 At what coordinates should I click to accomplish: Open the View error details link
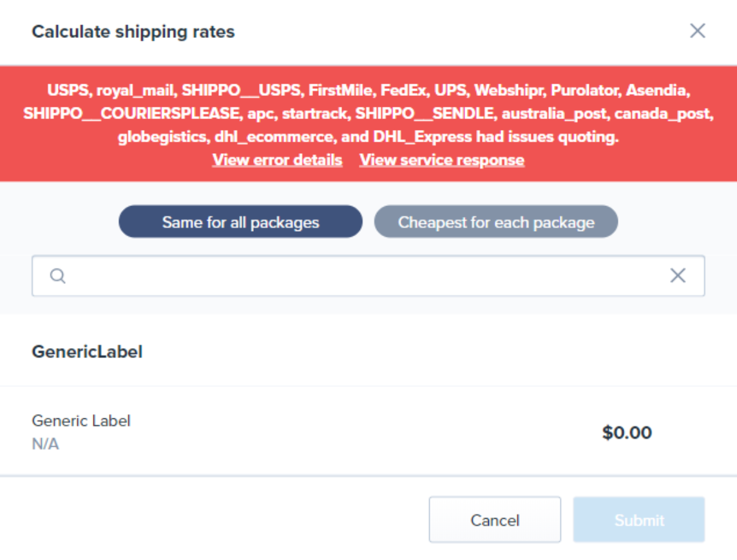(277, 160)
